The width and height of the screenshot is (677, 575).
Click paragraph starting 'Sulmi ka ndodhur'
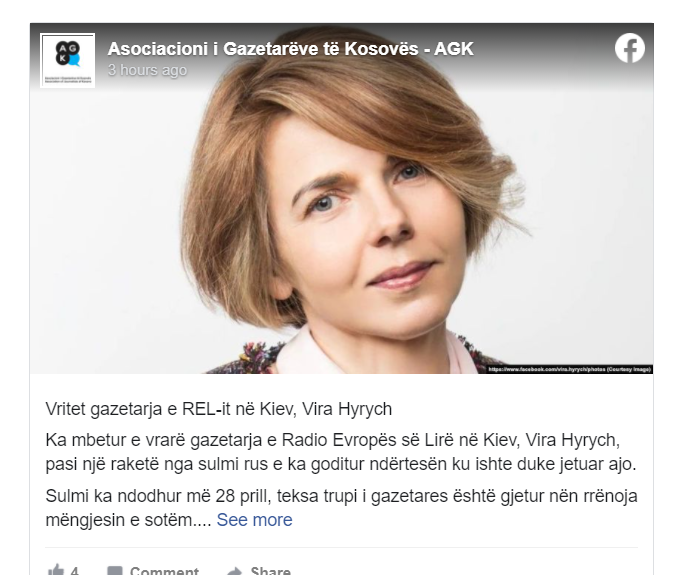click(341, 508)
